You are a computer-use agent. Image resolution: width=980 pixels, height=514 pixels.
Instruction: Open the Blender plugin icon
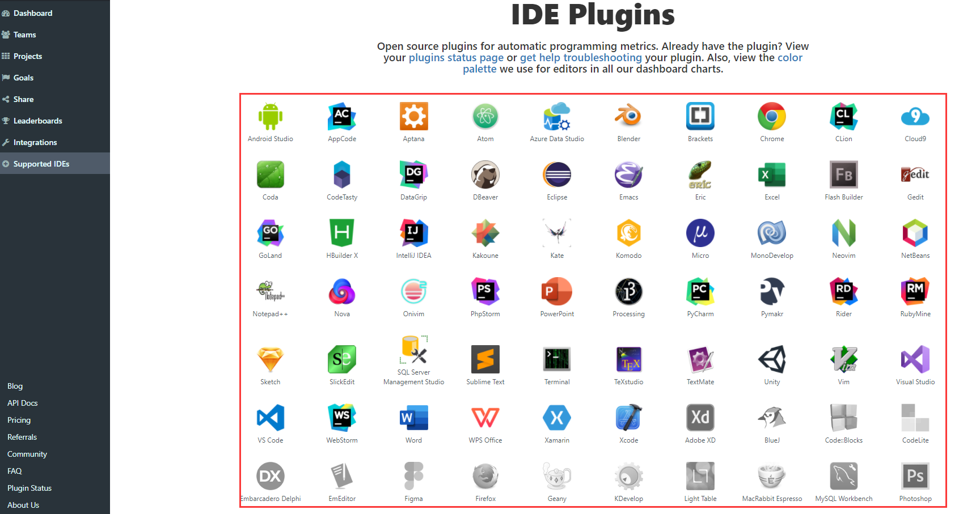(x=629, y=116)
